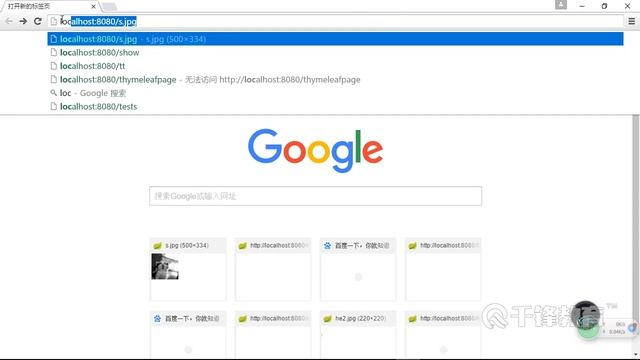Open the first-row second localhost tile
640x360 pixels.
[x=273, y=269]
